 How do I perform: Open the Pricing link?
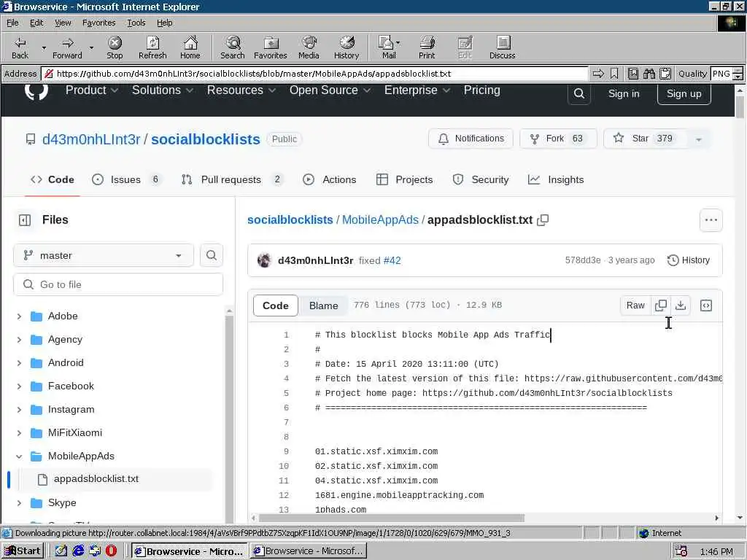(481, 90)
